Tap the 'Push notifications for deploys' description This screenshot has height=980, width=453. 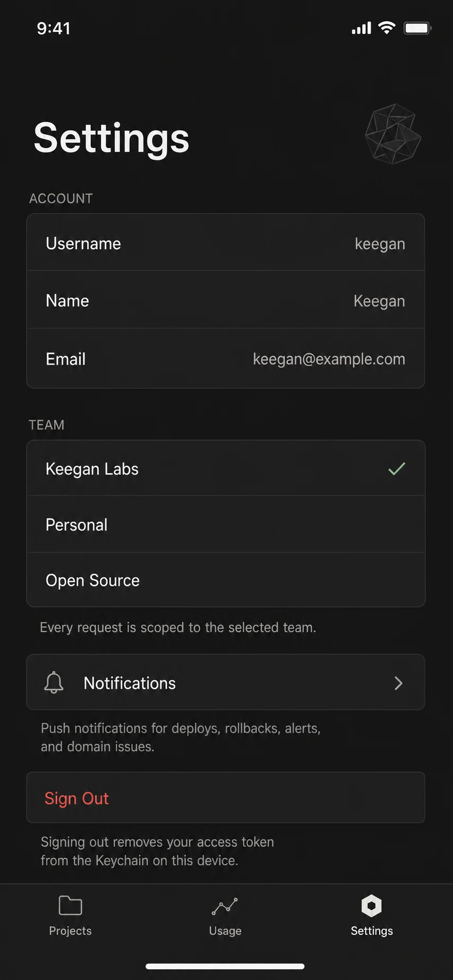coord(181,737)
